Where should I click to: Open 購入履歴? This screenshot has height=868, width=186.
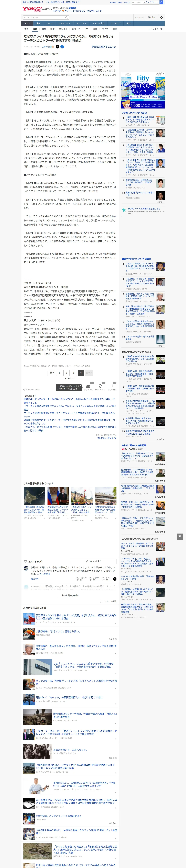pos(152,18)
